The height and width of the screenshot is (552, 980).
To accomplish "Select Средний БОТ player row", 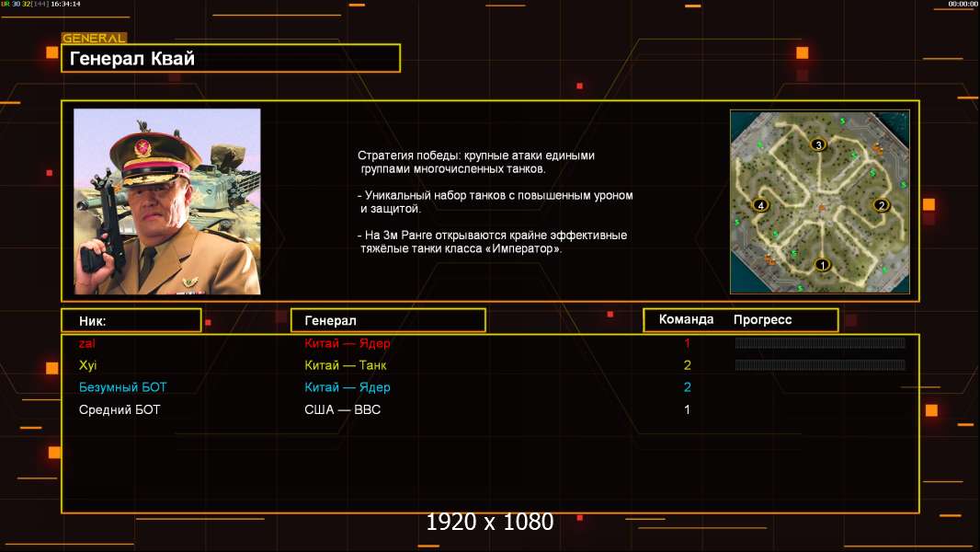I will coord(490,410).
